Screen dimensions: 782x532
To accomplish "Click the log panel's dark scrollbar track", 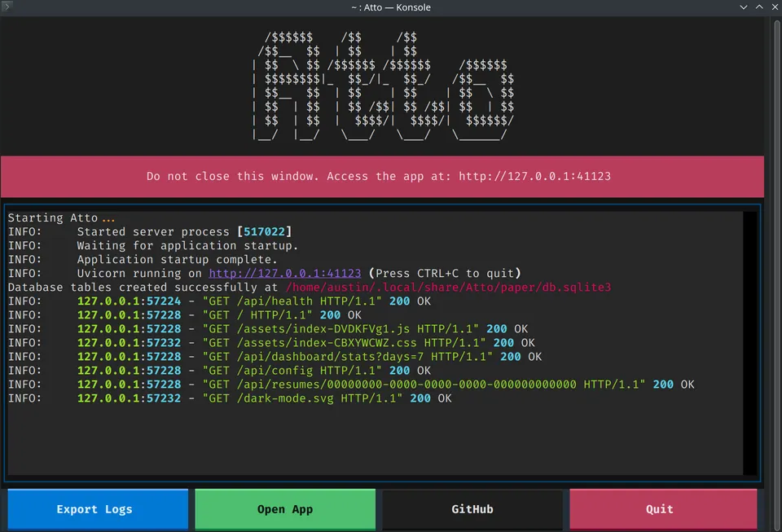I will [749, 343].
